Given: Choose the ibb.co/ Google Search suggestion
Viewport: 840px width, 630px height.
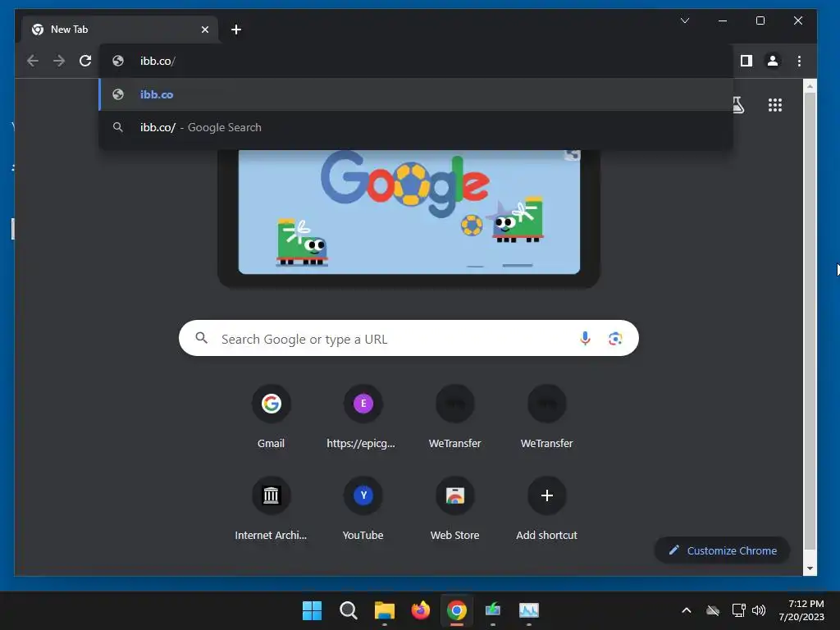Looking at the screenshot, I should point(416,127).
